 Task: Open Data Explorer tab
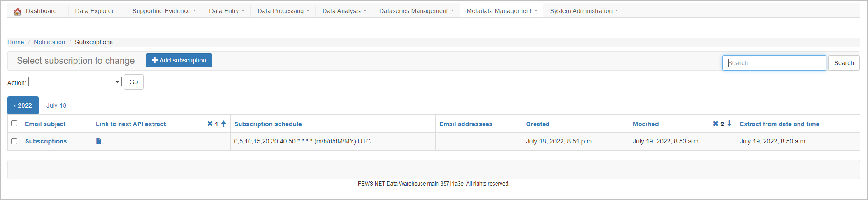point(94,11)
